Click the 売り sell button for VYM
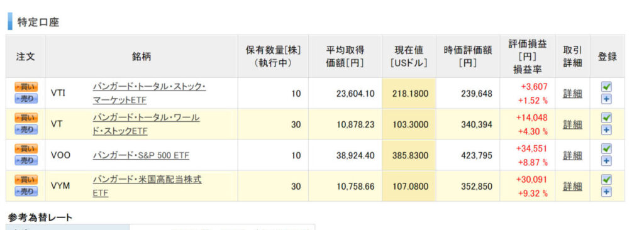644x230 pixels. coord(26,192)
